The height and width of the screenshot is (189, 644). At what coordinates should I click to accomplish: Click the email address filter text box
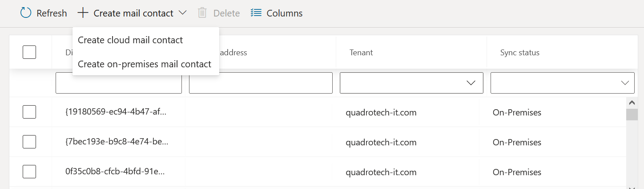pos(261,83)
